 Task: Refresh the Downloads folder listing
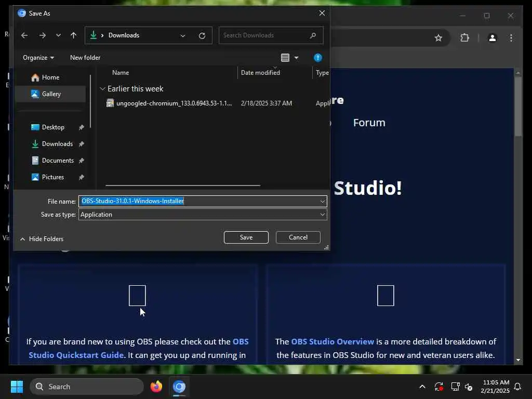tap(202, 36)
